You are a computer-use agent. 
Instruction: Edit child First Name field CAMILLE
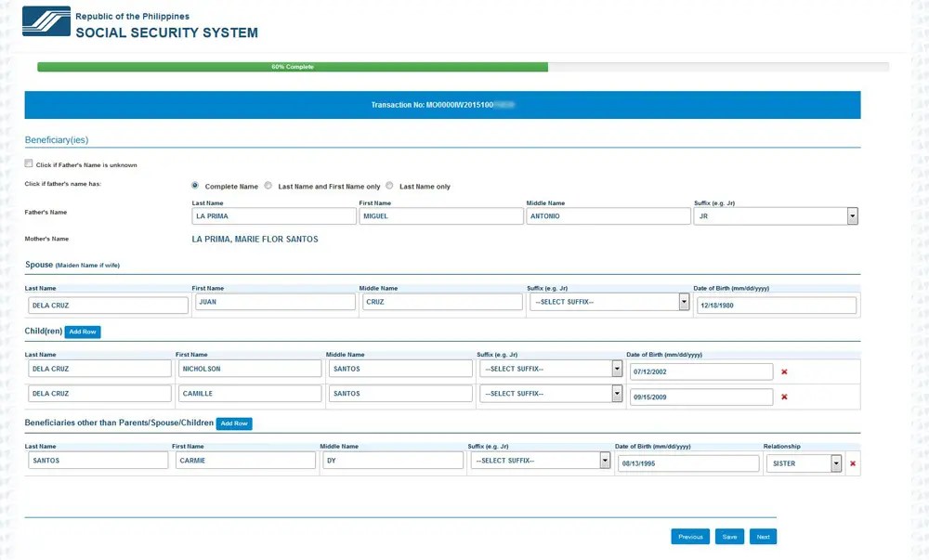(250, 394)
